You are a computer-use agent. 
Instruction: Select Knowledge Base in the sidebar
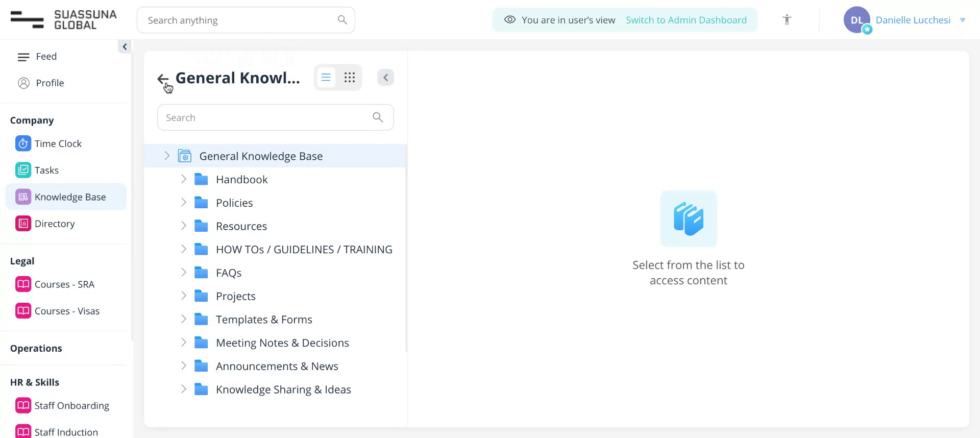(66, 197)
